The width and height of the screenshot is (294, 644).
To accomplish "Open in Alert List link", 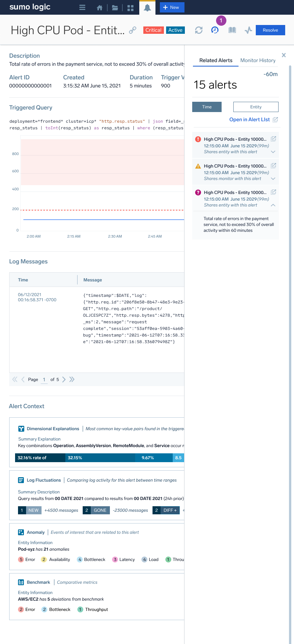I will 250,119.
